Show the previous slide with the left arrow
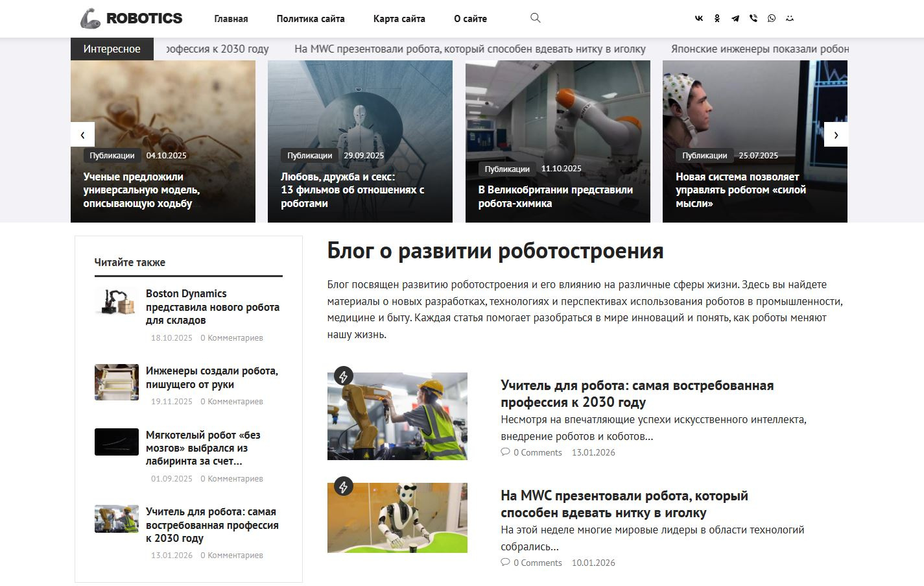 click(82, 134)
